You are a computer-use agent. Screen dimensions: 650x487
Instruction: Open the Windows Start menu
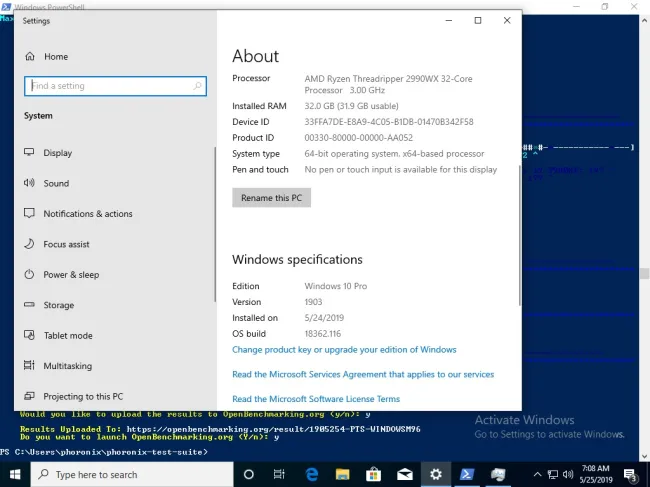[x=15, y=474]
